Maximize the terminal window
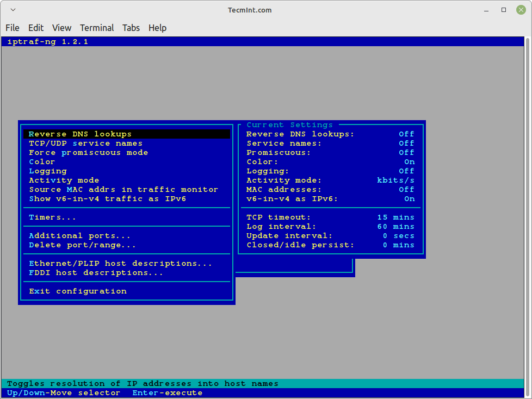This screenshot has height=399, width=532. point(504,10)
